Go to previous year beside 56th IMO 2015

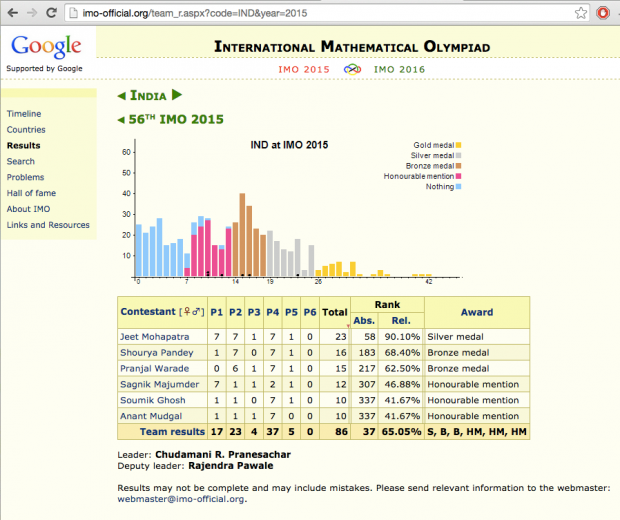[122, 120]
